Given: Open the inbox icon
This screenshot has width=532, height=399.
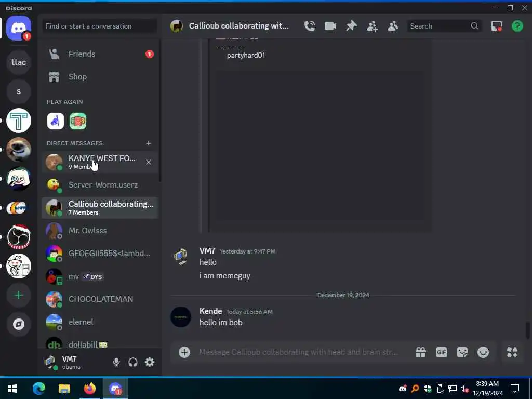Looking at the screenshot, I should pos(496,26).
